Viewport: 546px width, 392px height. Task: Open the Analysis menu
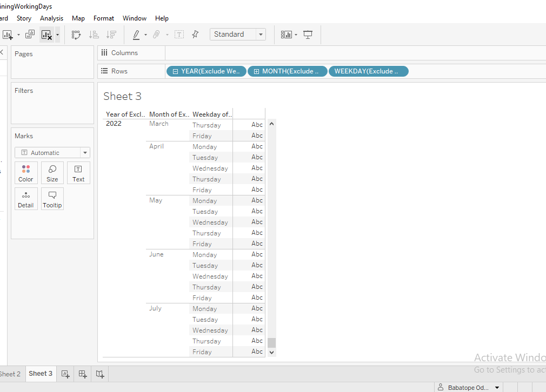51,18
